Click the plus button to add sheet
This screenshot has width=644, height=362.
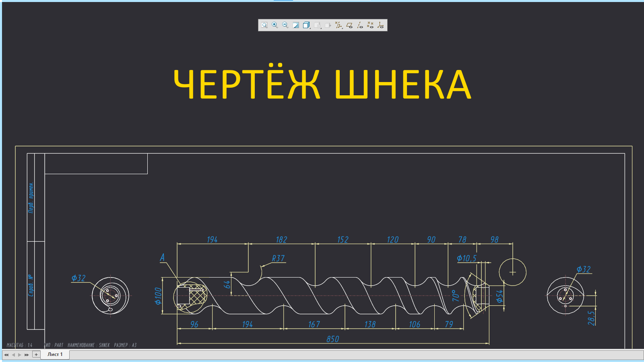(35, 355)
